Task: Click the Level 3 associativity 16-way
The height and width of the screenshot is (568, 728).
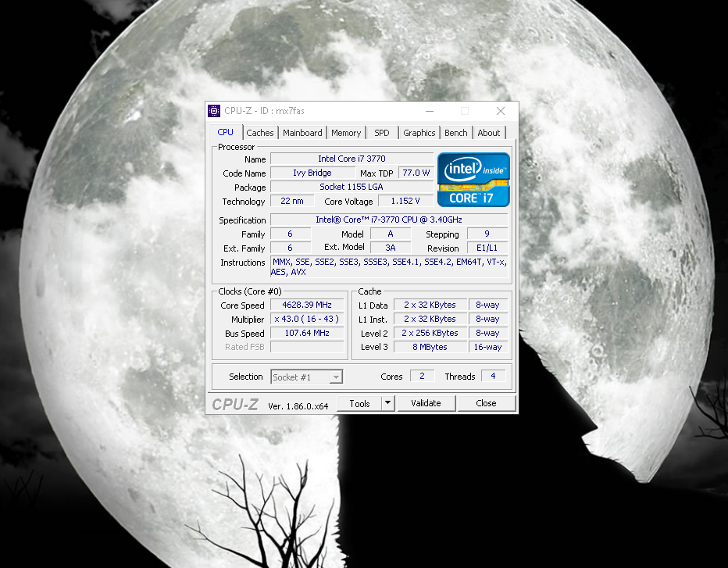Action: coord(488,347)
